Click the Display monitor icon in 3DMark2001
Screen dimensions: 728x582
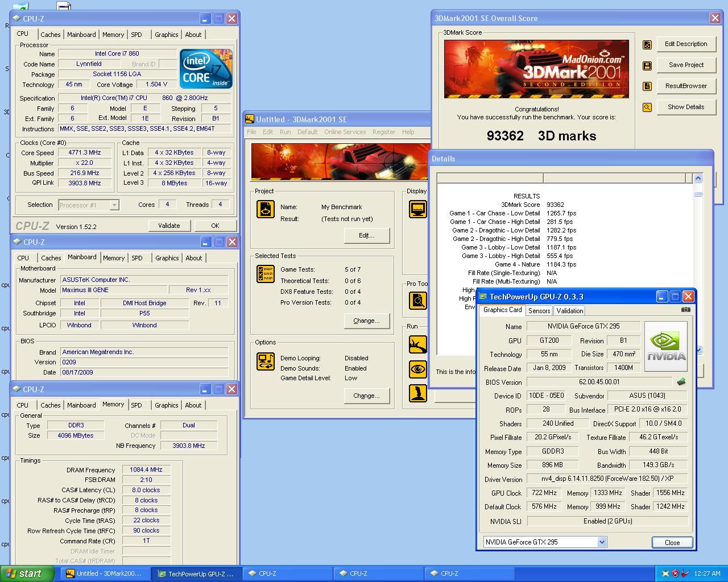click(x=418, y=209)
